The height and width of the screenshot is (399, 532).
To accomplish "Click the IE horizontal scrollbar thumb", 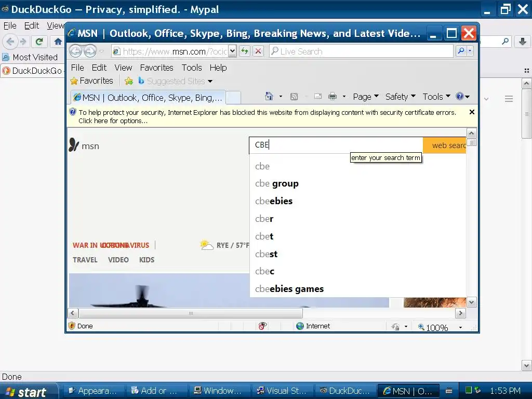I will pos(191,313).
